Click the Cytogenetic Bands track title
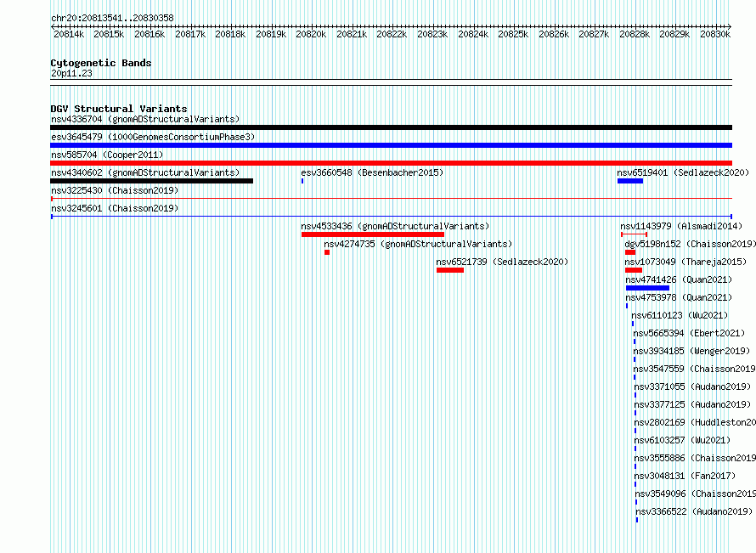 (x=101, y=63)
